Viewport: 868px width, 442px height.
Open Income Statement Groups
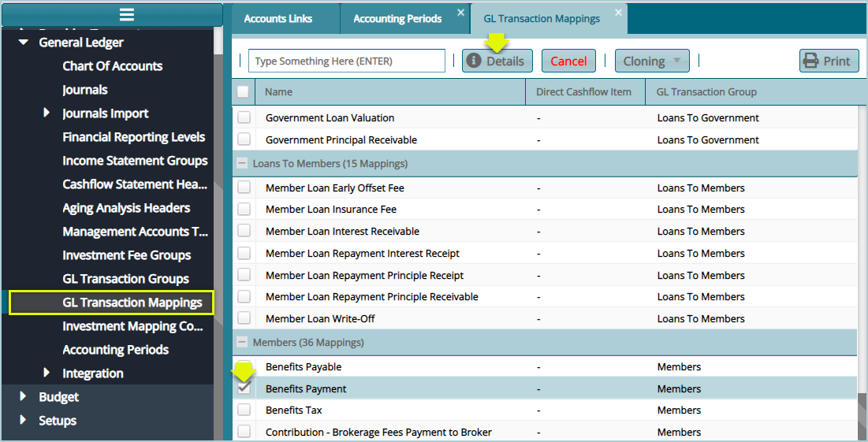(x=135, y=161)
